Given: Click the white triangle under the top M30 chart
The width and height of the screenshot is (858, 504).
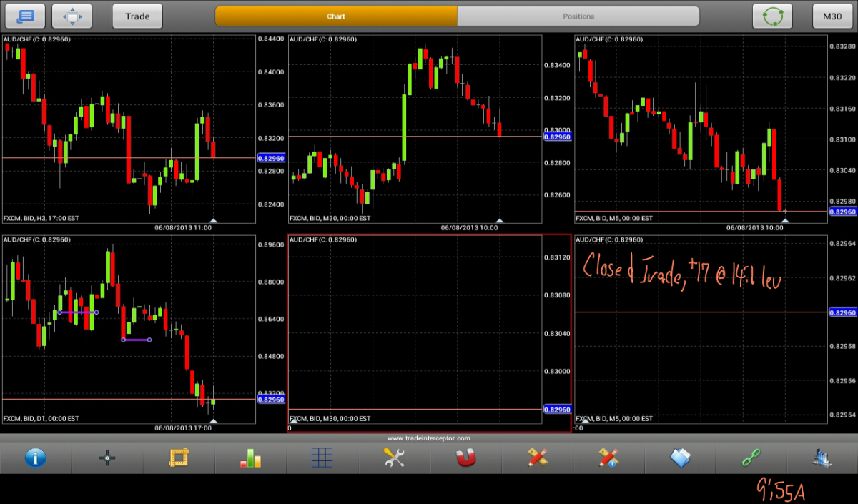Looking at the screenshot, I should point(500,221).
